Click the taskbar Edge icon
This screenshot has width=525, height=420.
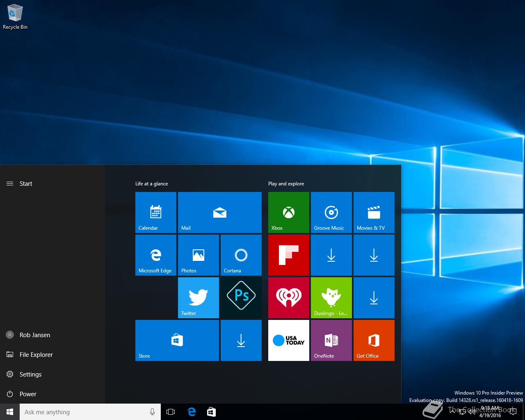[192, 412]
